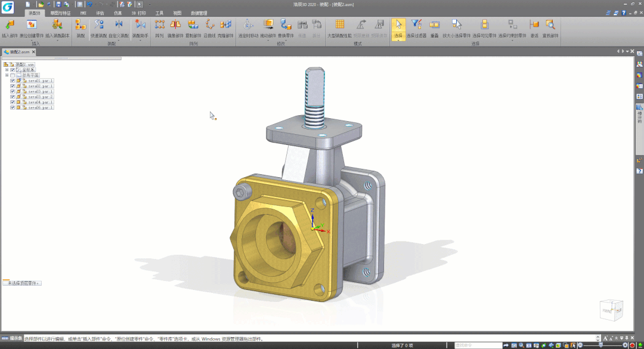Open dropdown arrow under 拖动部件
The image size is (644, 349).
point(268,40)
